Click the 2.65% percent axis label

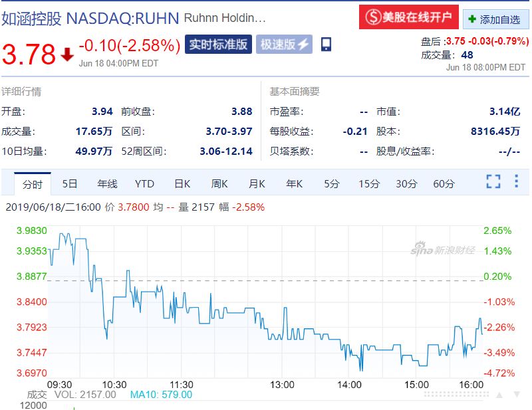tap(497, 231)
